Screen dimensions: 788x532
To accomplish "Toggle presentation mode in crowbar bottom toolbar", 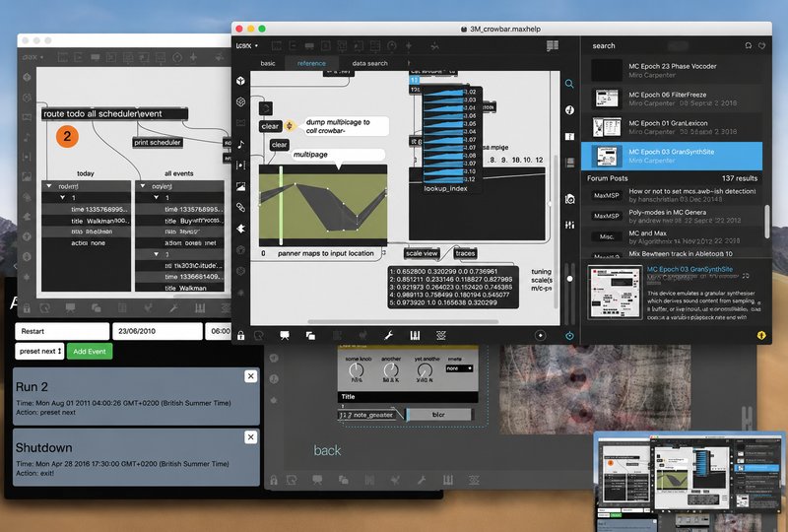I will coord(285,335).
